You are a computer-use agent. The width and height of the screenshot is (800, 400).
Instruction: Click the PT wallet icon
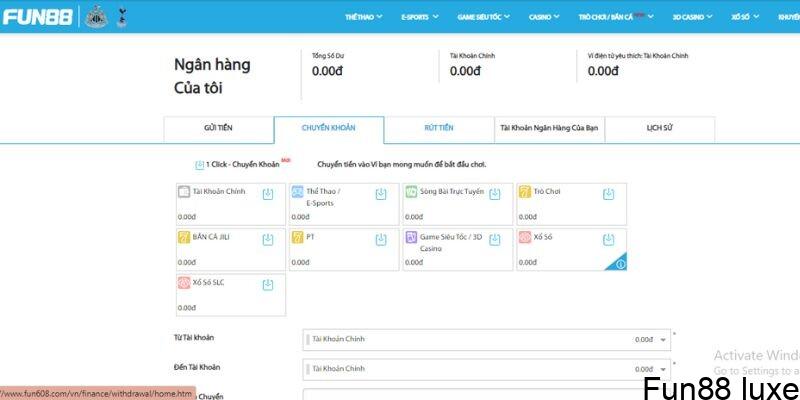coord(297,237)
